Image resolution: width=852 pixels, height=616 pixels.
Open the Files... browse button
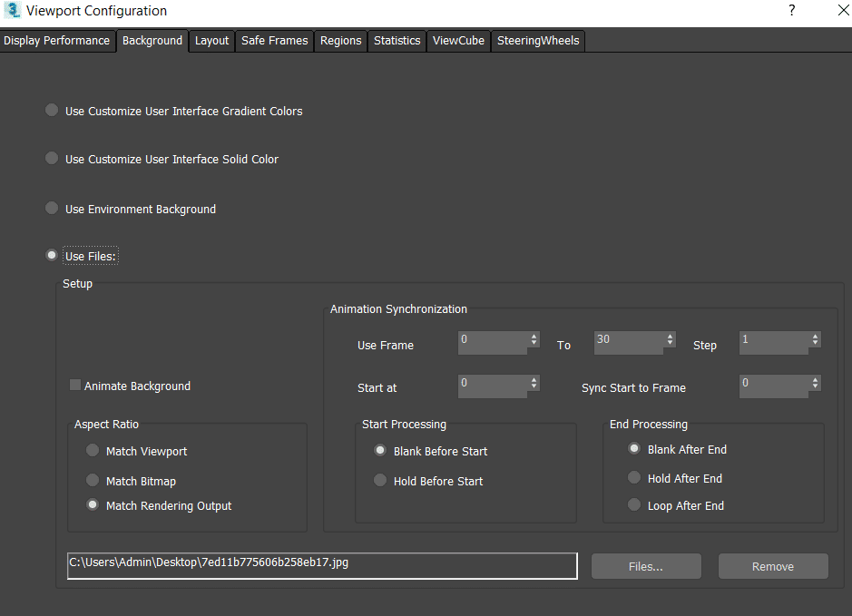(x=646, y=567)
